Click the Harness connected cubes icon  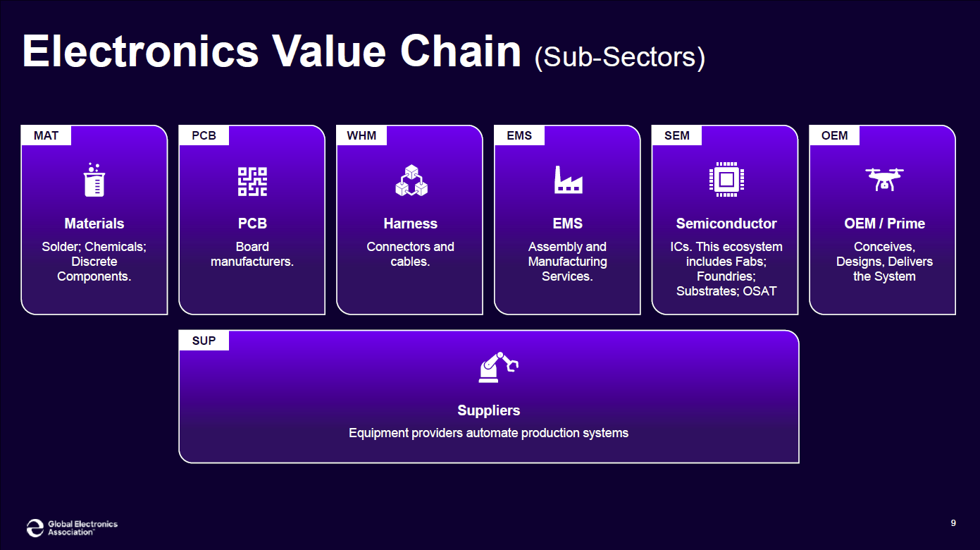click(411, 181)
